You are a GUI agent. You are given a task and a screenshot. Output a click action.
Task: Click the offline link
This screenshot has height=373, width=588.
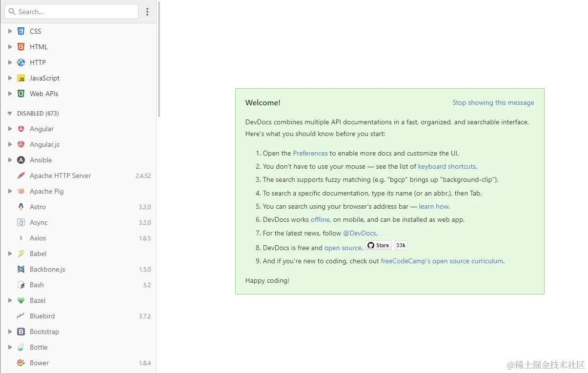(x=320, y=219)
